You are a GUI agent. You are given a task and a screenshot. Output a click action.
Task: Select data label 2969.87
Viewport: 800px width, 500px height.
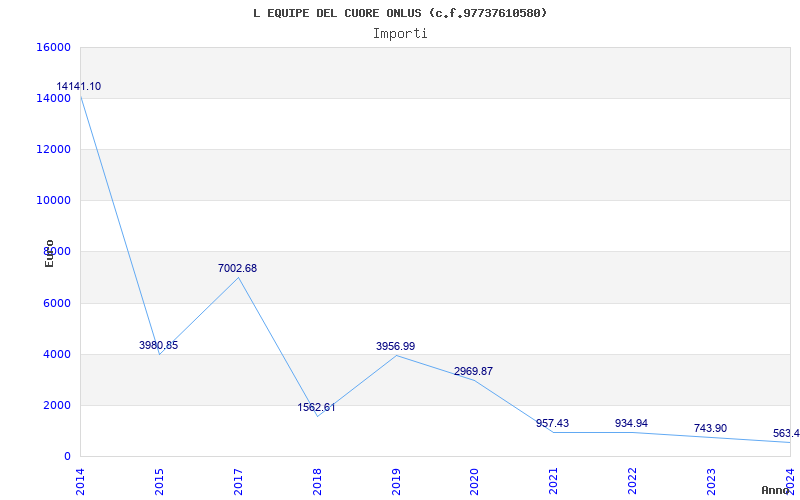473,371
